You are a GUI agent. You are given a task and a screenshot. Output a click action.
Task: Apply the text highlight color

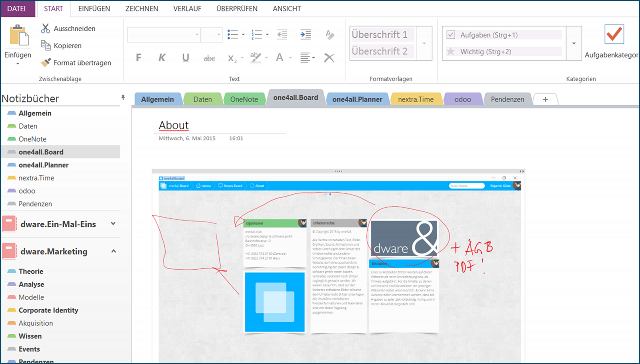(255, 58)
